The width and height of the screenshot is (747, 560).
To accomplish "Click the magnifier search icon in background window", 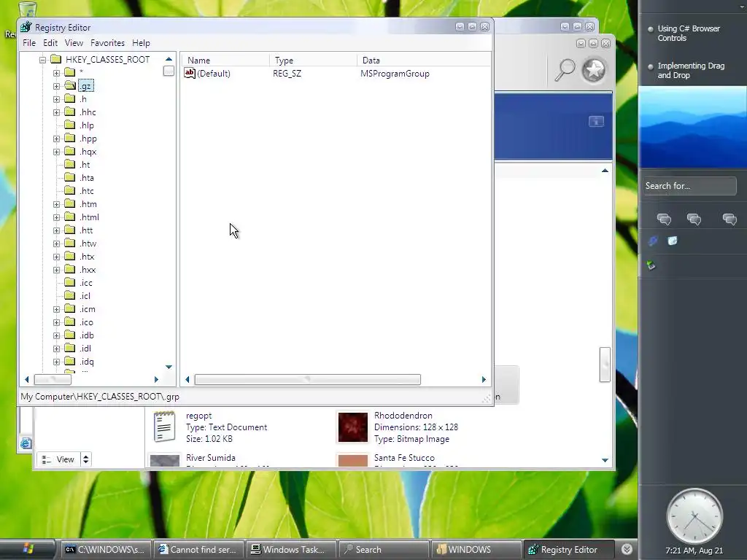I will (565, 71).
